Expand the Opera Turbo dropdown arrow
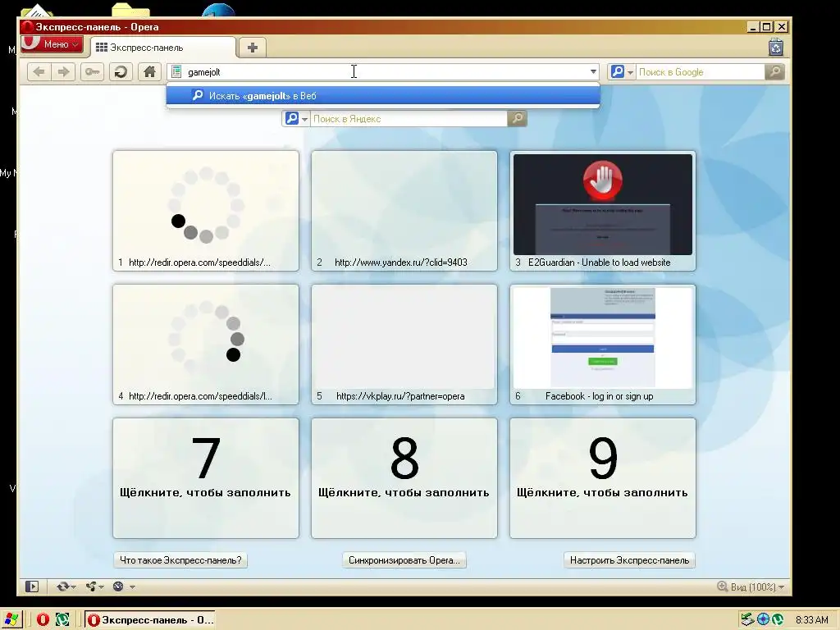 pyautogui.click(x=132, y=587)
